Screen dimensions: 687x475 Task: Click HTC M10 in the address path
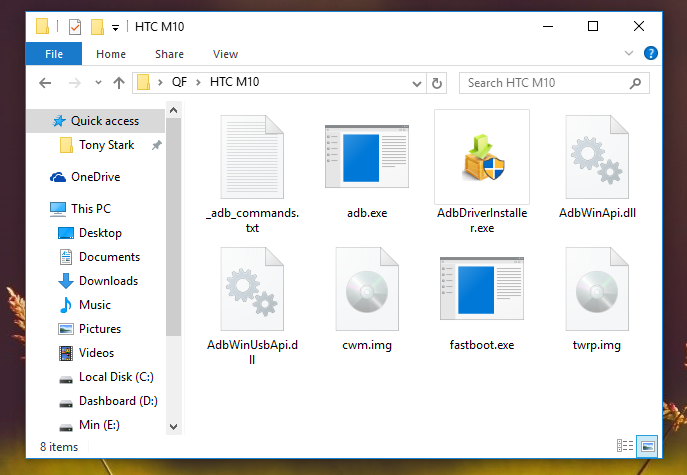234,82
